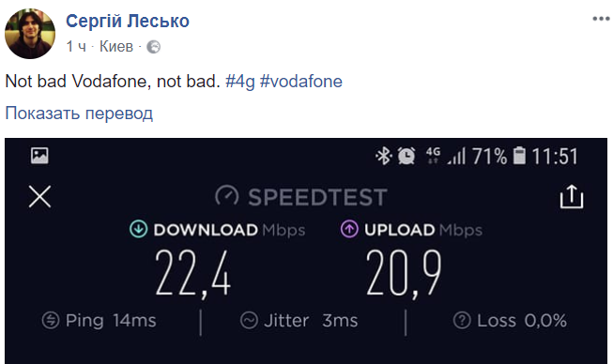Image resolution: width=613 pixels, height=364 pixels.
Task: Click the #4g hashtag
Action: [240, 82]
